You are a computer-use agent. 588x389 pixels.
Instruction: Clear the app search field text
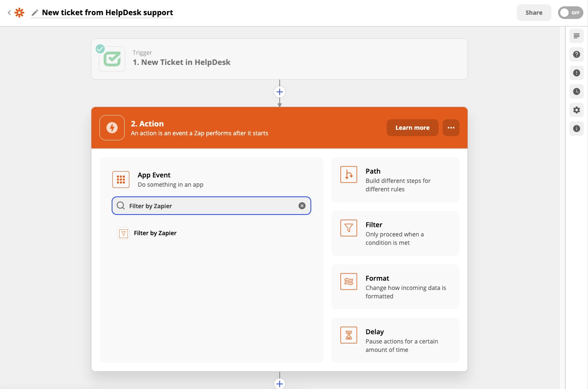pos(302,206)
